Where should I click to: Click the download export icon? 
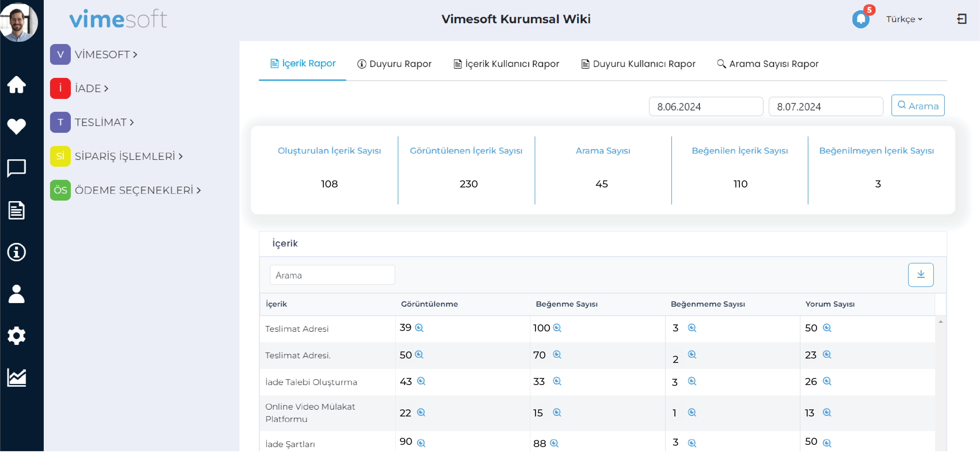[x=921, y=274]
